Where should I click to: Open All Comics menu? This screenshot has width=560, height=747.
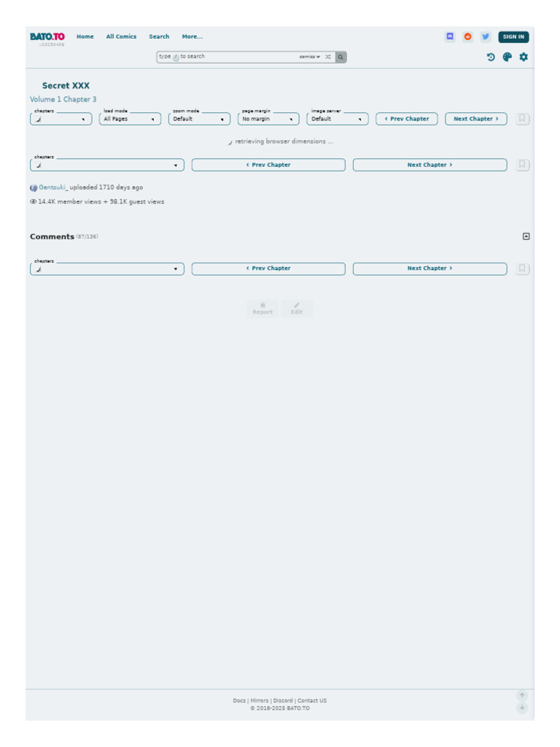pos(121,36)
